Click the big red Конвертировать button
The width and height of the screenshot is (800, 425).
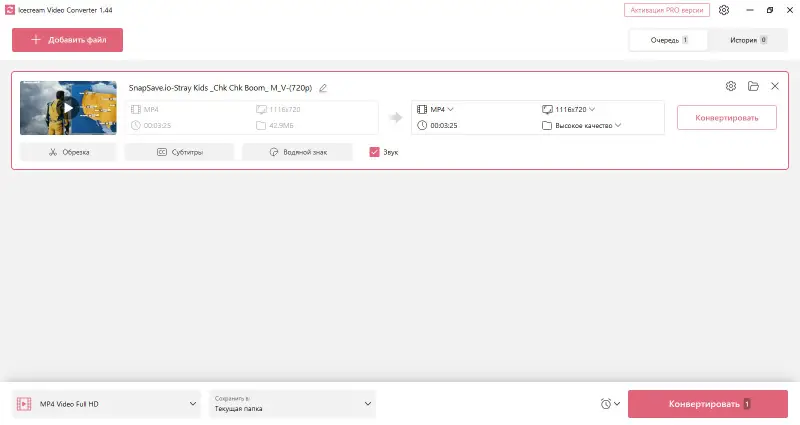tap(708, 404)
